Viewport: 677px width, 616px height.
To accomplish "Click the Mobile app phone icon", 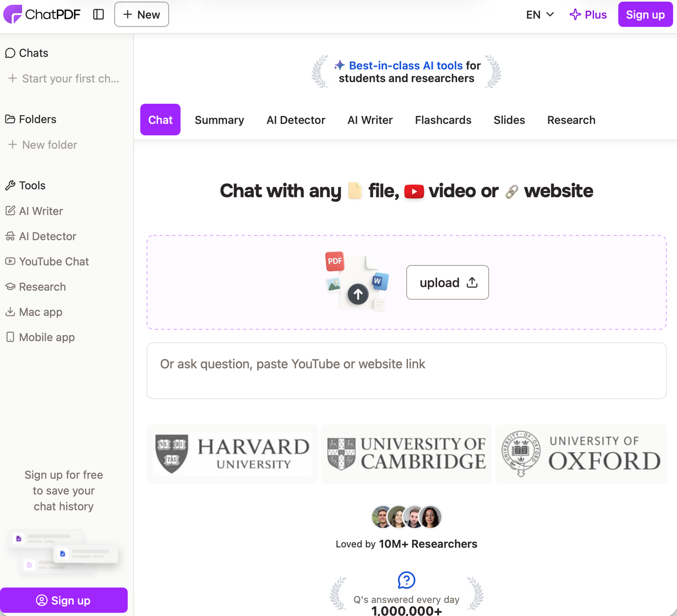I will (x=10, y=337).
